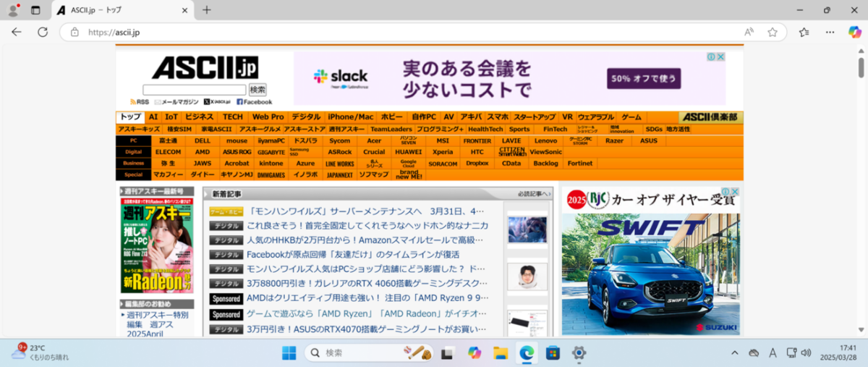Open File Explorer from the taskbar
Screen dimensions: 868x367
click(x=500, y=353)
